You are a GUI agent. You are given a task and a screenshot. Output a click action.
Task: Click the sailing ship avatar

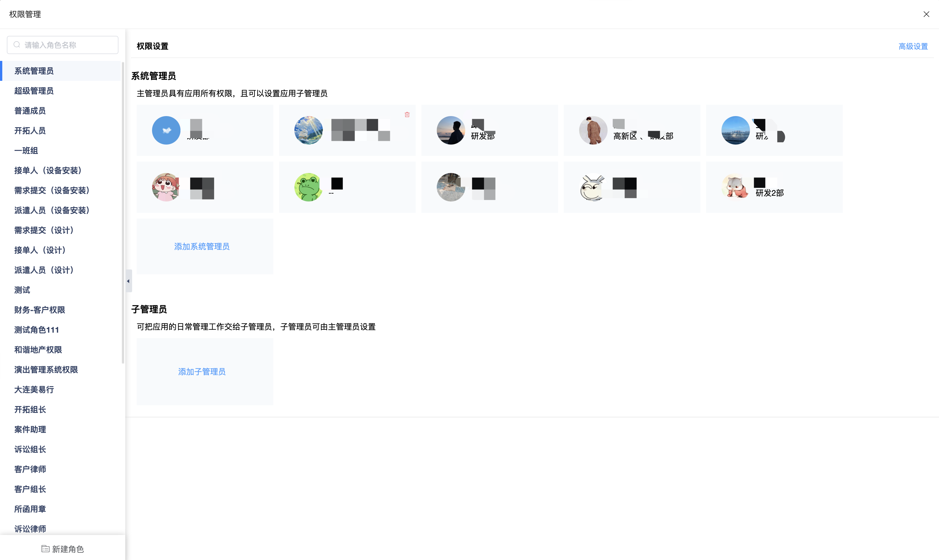308,130
